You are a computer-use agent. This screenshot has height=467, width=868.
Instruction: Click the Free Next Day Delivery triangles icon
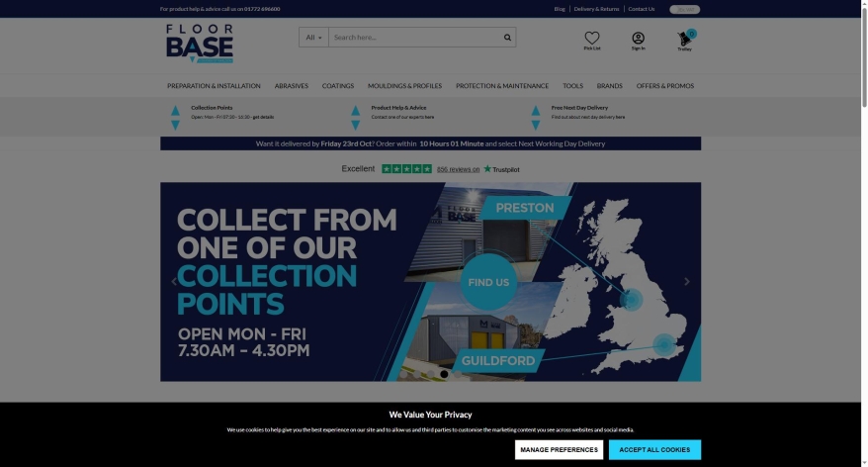pos(535,118)
